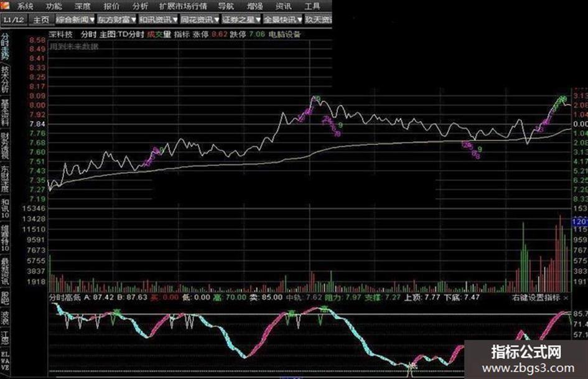Expand the 玖天资讯 dropdown
588x379 pixels.
click(x=319, y=19)
